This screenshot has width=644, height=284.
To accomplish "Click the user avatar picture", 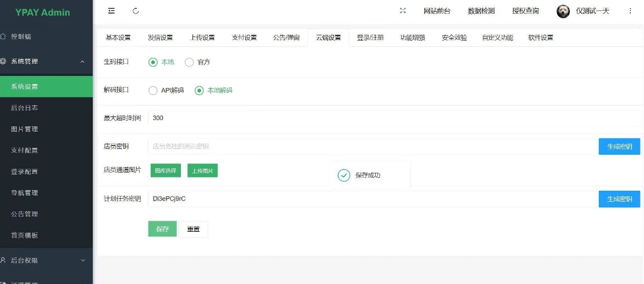I will coord(563,11).
